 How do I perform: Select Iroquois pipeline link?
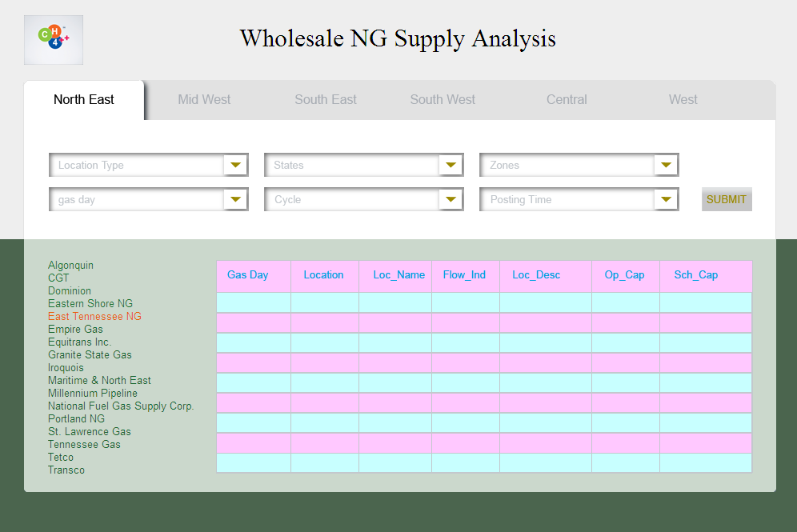point(66,367)
